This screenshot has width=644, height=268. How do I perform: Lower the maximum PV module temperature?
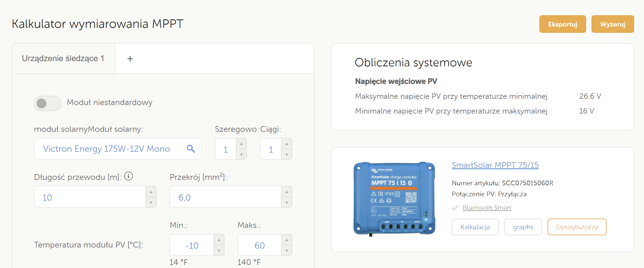[x=286, y=251]
